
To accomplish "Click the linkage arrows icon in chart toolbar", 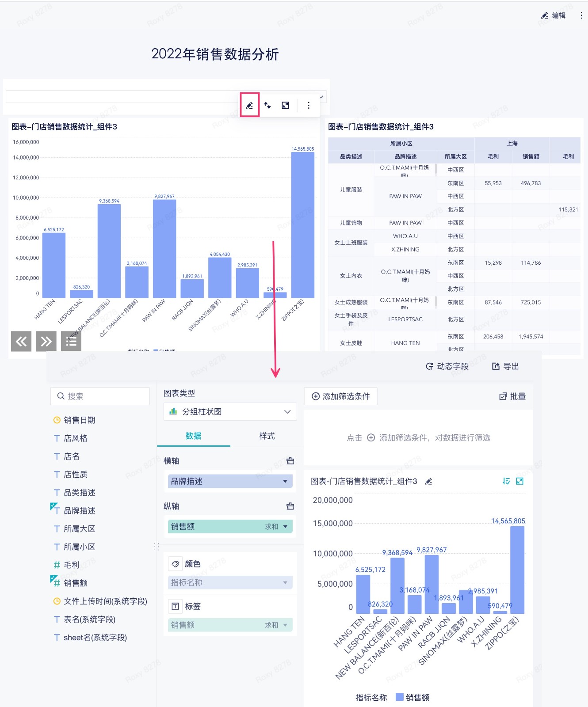I will pyautogui.click(x=267, y=105).
